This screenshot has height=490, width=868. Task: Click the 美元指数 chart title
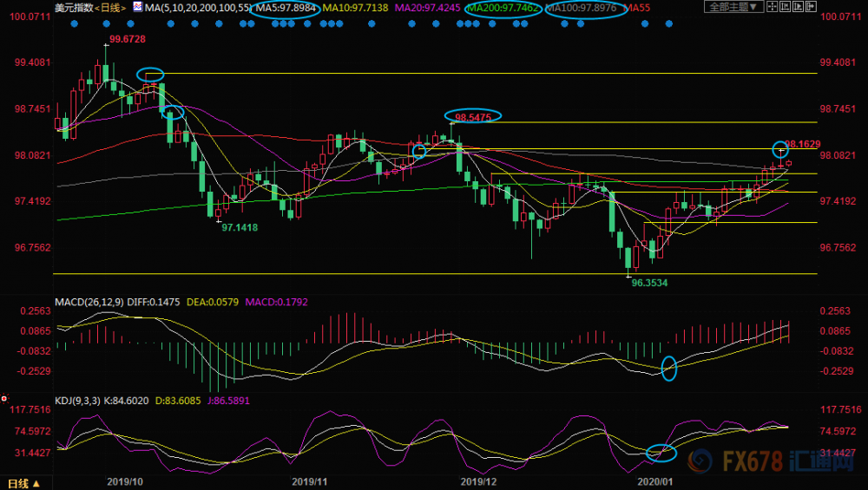pyautogui.click(x=74, y=8)
